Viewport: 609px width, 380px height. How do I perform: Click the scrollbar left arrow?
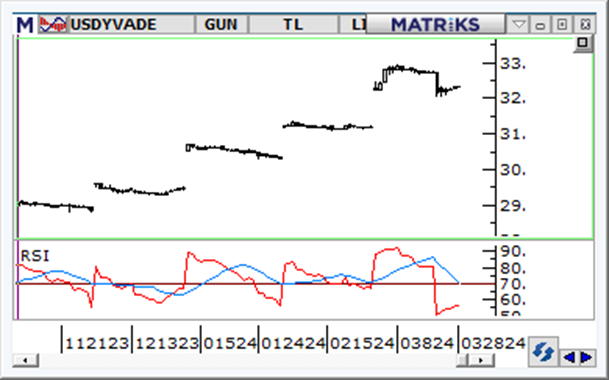pos(25,360)
